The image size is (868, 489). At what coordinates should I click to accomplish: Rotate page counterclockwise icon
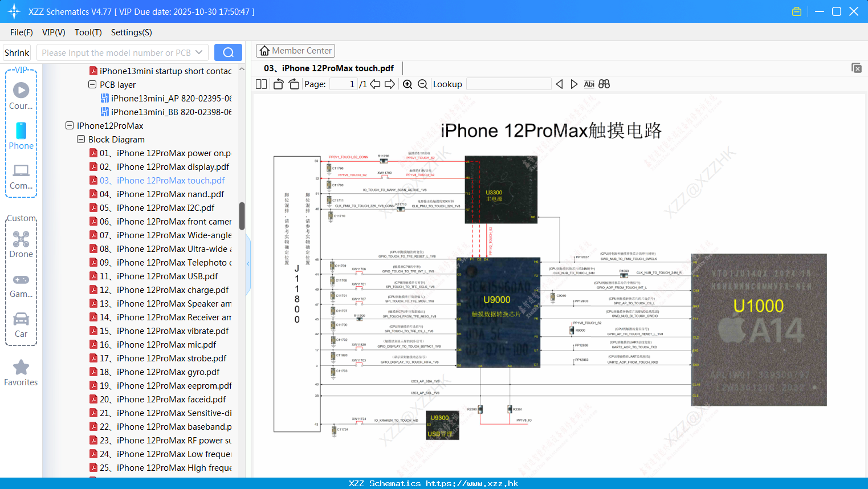[279, 84]
